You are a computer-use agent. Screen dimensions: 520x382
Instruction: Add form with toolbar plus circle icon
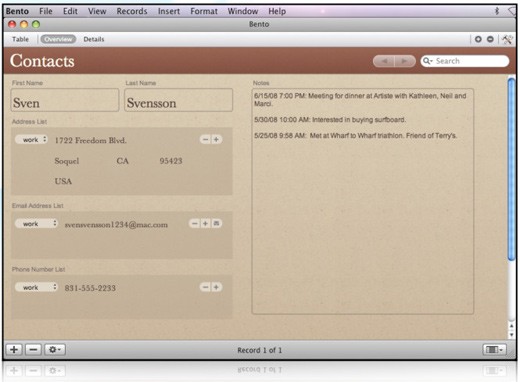click(478, 39)
